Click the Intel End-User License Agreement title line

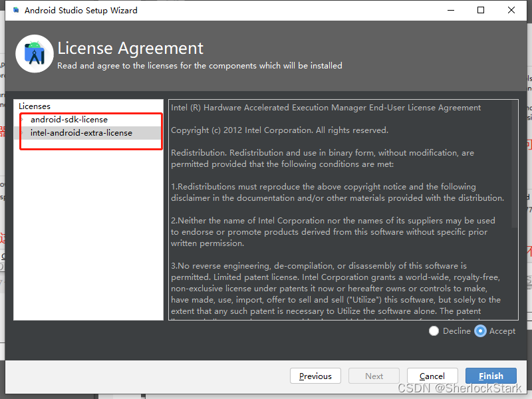click(x=326, y=108)
